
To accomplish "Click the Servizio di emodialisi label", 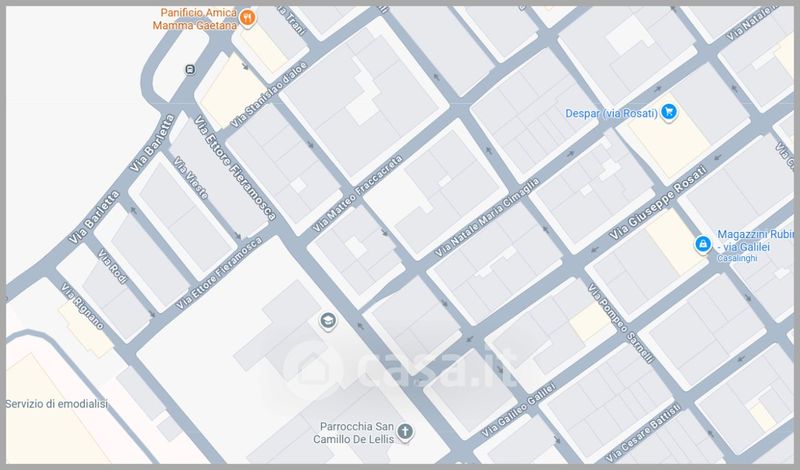I will (56, 404).
